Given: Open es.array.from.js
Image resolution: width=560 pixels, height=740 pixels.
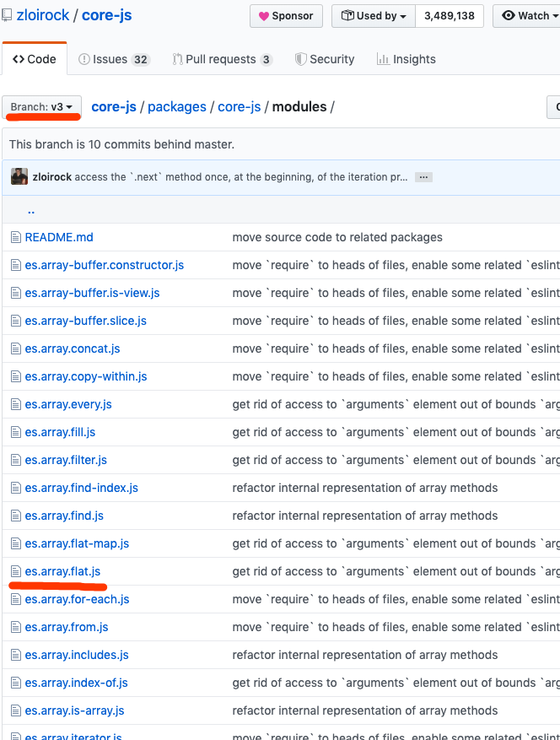Looking at the screenshot, I should [67, 627].
